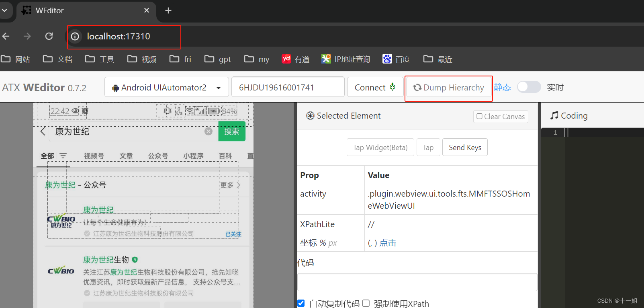Image resolution: width=644 pixels, height=308 pixels.
Task: Open the gpt bookmark folder
Action: pos(218,59)
